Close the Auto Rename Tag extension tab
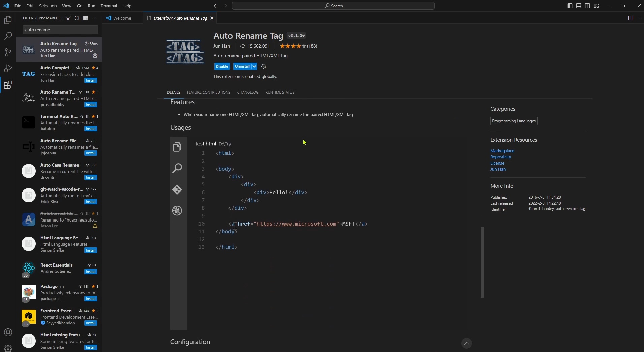 point(212,18)
